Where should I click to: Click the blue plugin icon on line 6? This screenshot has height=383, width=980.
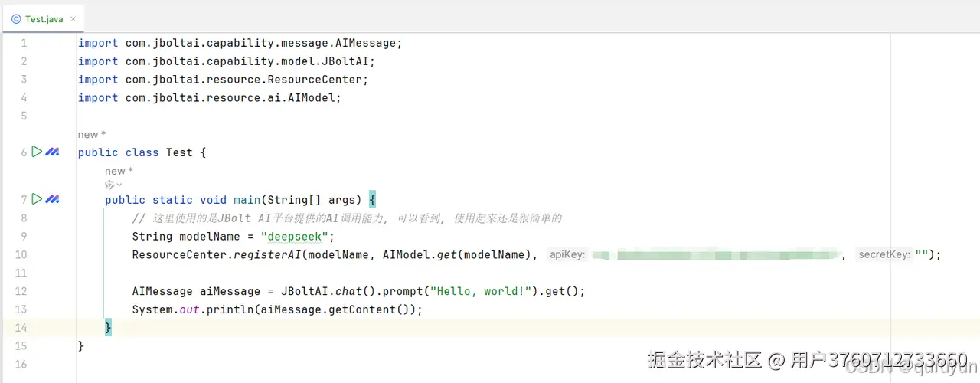52,152
